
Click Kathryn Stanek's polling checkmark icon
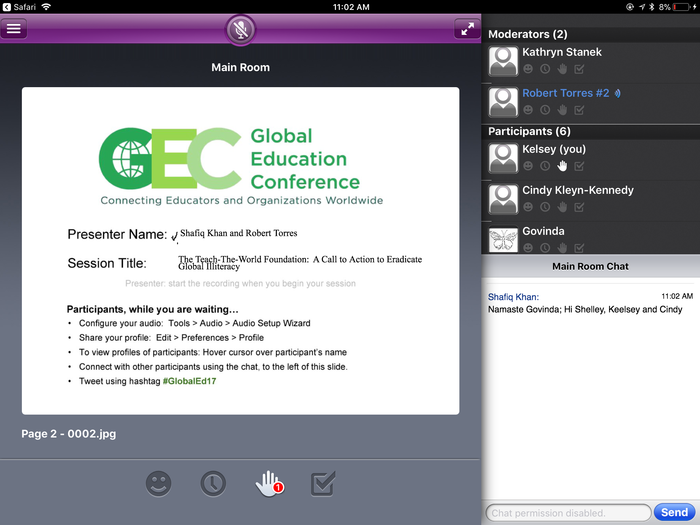(x=579, y=69)
